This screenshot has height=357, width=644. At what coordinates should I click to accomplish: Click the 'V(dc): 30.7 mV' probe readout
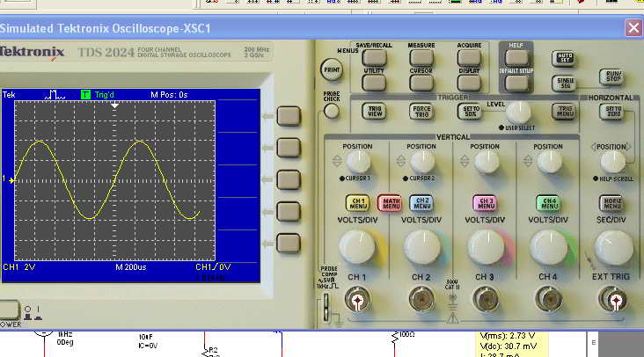pyautogui.click(x=509, y=346)
